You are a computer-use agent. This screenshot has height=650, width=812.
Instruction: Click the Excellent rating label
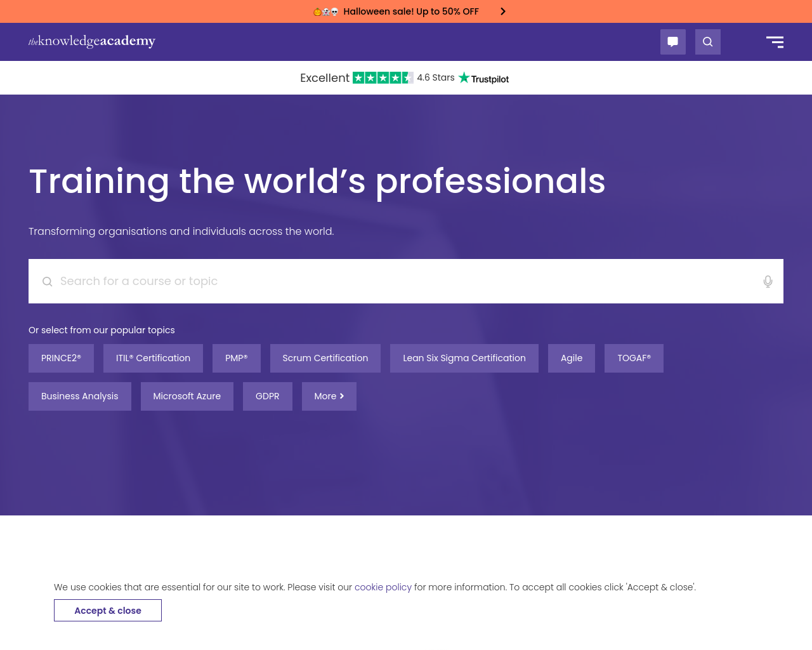[x=325, y=77]
